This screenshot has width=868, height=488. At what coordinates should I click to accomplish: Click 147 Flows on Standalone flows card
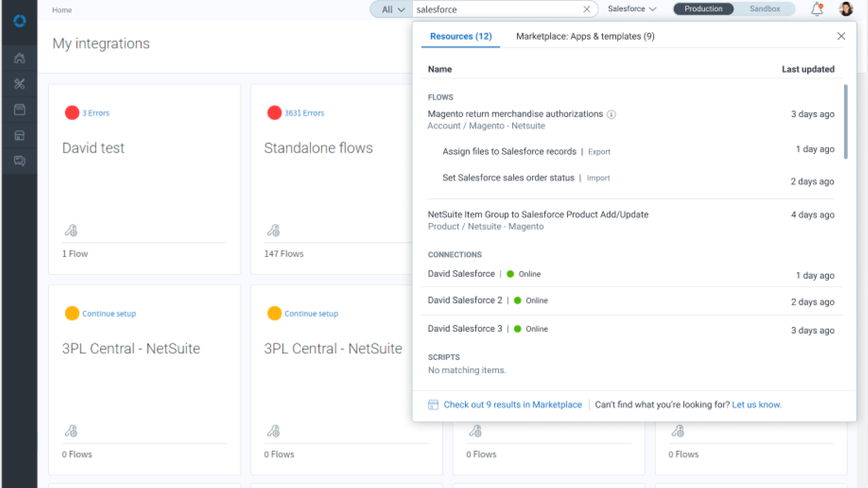point(284,254)
